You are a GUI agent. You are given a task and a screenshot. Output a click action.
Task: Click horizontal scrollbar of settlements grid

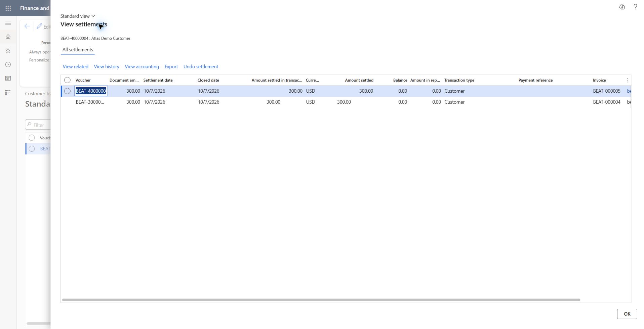coord(321,300)
